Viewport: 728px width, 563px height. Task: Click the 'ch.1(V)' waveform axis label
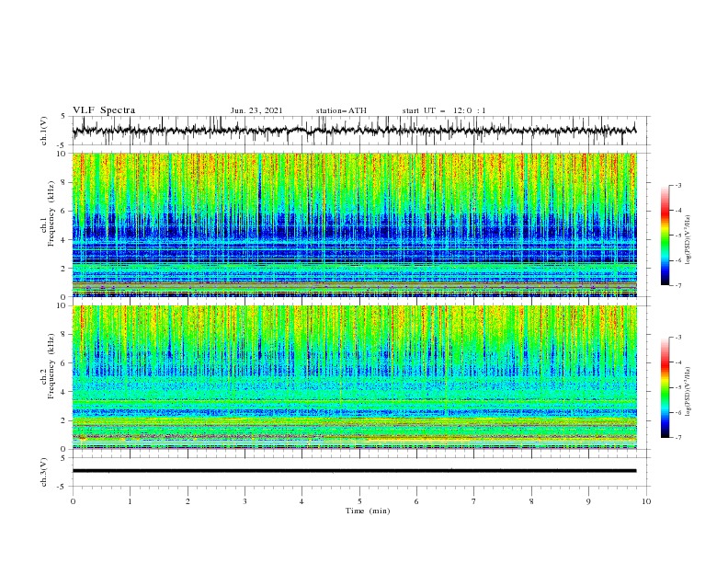[x=44, y=131]
